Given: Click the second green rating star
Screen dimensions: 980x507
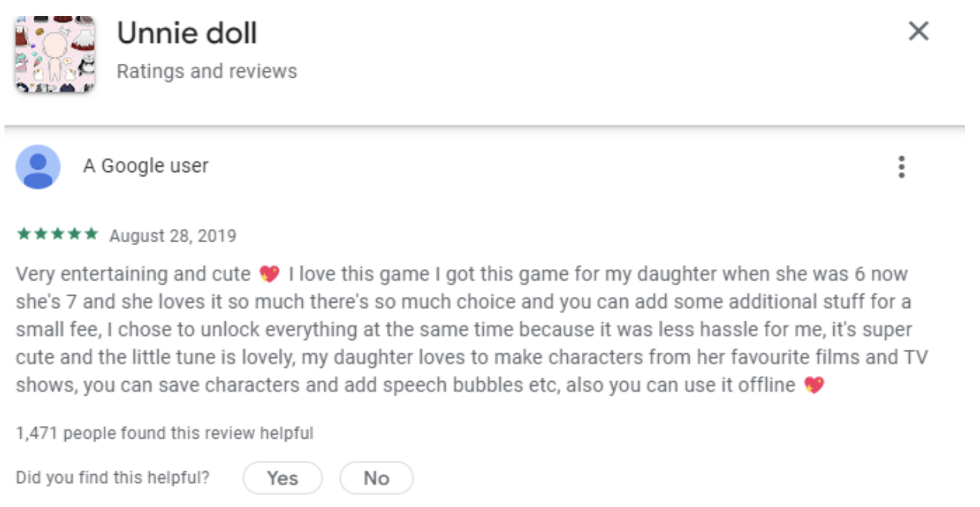Looking at the screenshot, I should (41, 235).
